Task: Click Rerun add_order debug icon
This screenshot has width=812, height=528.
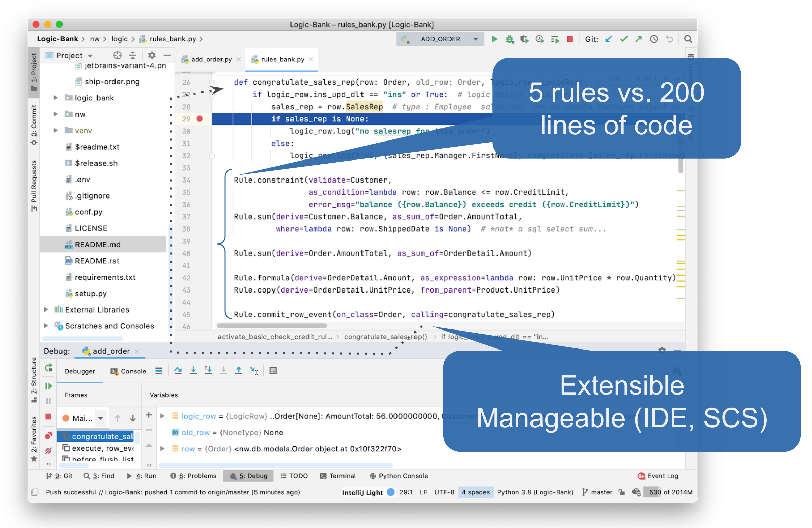Action: point(49,367)
